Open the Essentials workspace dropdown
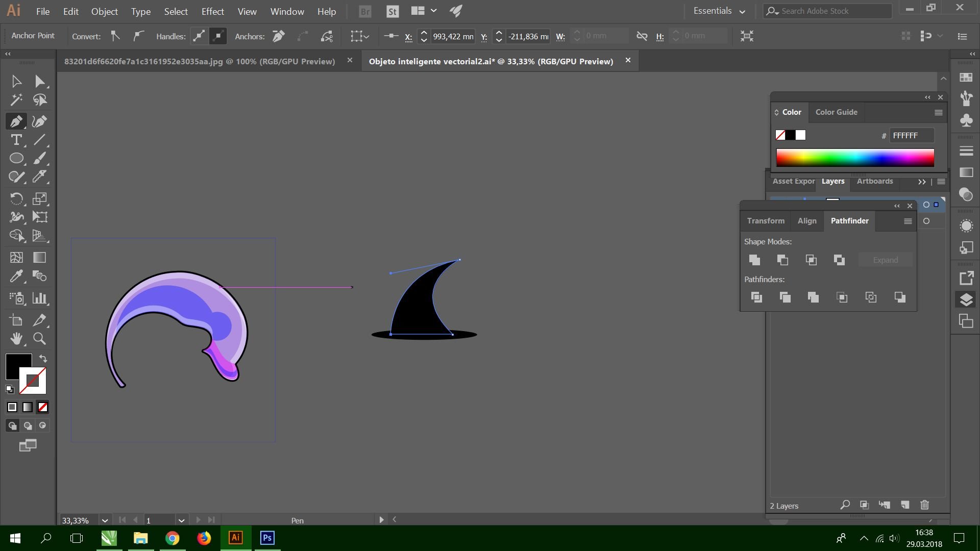This screenshot has height=551, width=980. [x=720, y=11]
